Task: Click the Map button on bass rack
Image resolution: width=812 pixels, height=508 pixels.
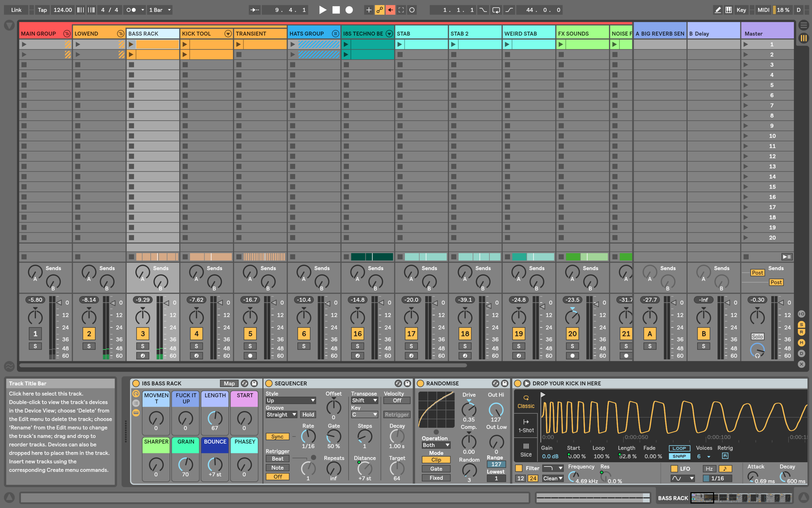Action: point(229,383)
